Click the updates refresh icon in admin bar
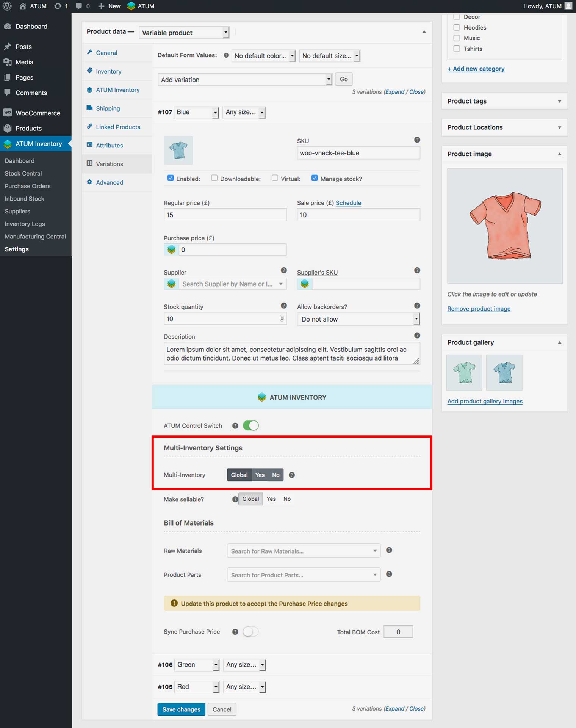576x728 pixels. [x=58, y=6]
